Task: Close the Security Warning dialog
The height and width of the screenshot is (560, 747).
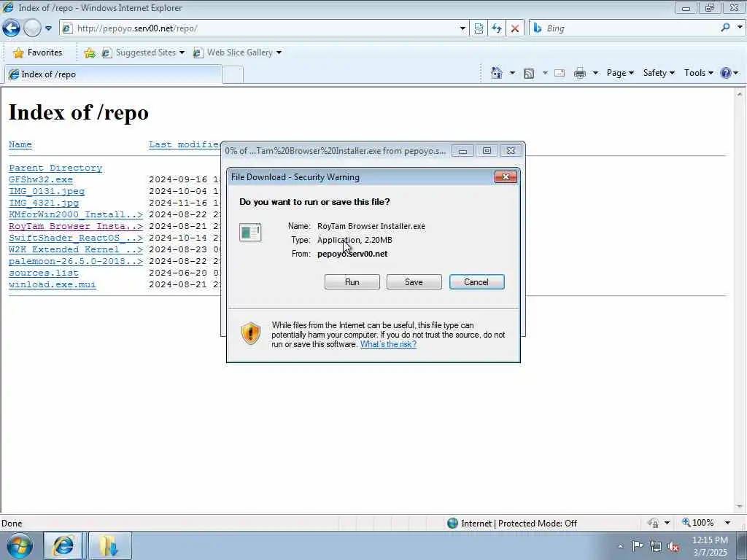Action: pyautogui.click(x=506, y=177)
